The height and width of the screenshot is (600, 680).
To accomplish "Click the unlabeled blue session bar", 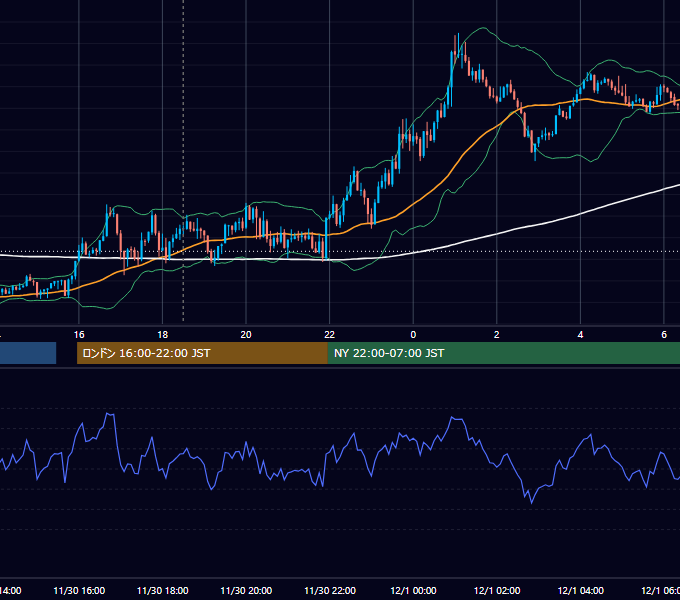I will coord(28,353).
